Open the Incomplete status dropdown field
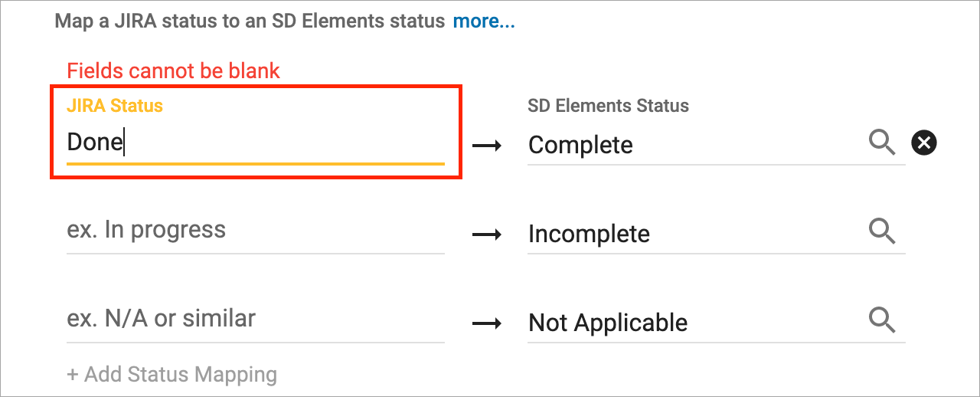Image resolution: width=980 pixels, height=397 pixels. coord(689,234)
